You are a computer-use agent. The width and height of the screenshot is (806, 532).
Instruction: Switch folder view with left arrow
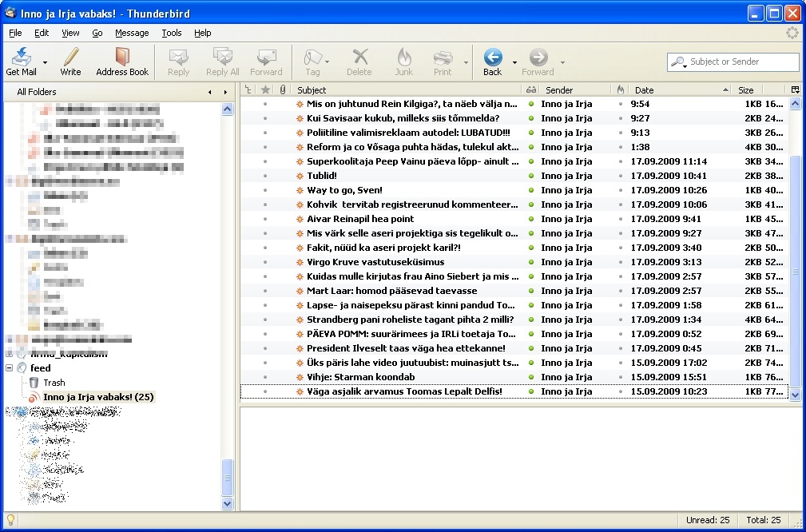point(210,92)
